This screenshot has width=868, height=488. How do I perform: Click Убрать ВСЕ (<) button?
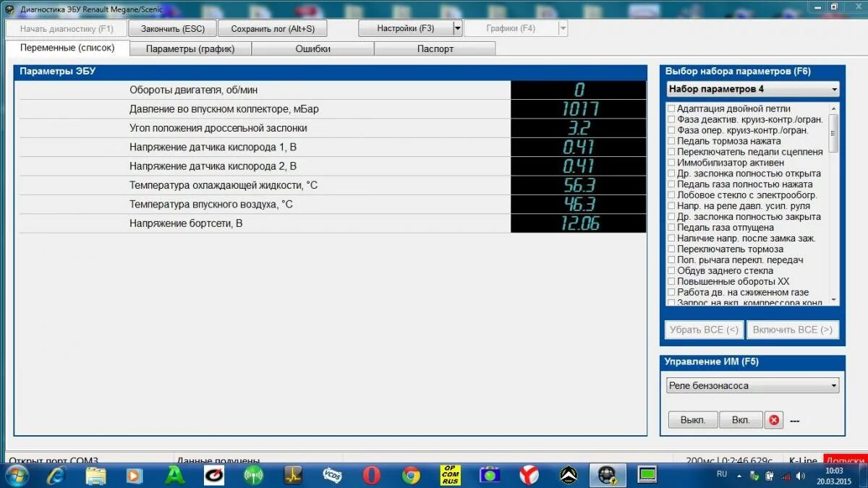click(x=704, y=330)
